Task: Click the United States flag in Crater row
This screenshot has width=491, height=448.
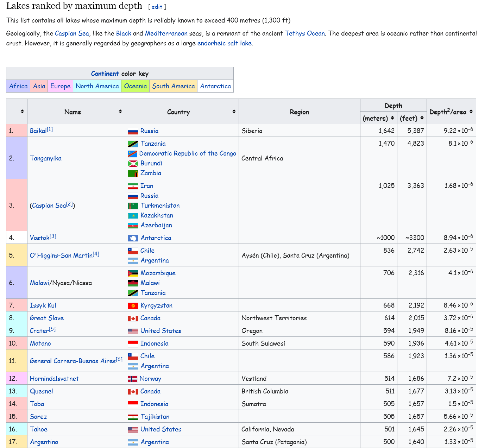Action: pyautogui.click(x=133, y=331)
